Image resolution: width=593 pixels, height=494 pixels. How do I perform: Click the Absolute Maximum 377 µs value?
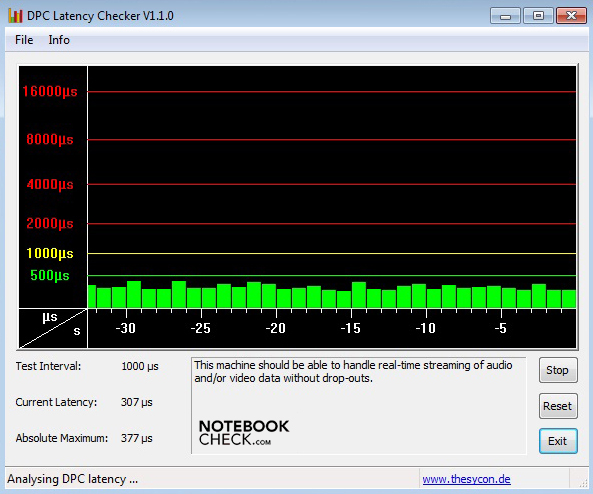coord(137,438)
